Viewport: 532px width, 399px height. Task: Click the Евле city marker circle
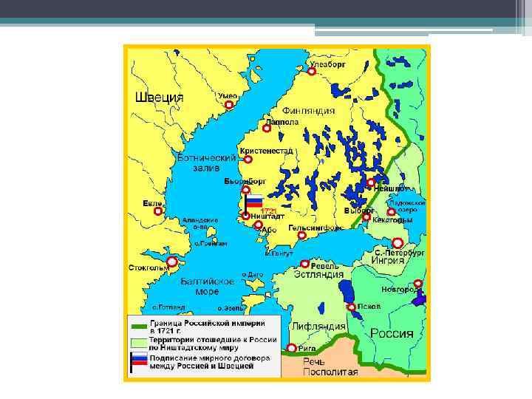(x=158, y=211)
